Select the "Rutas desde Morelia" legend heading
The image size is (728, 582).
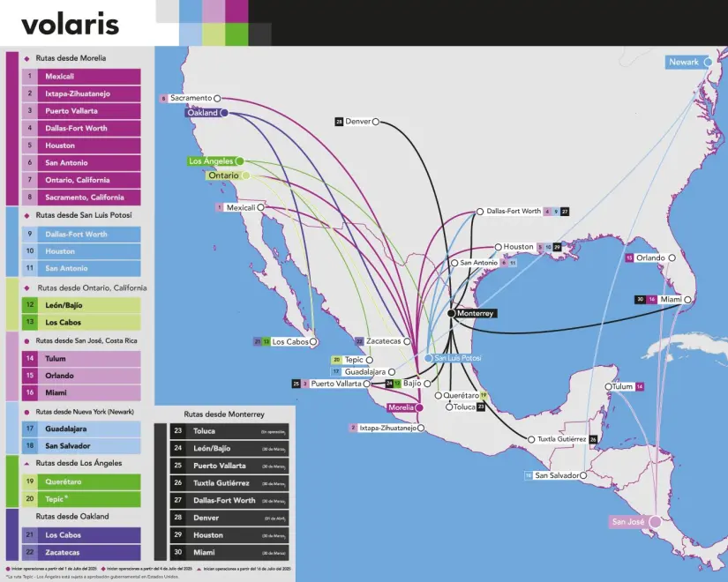pos(71,58)
